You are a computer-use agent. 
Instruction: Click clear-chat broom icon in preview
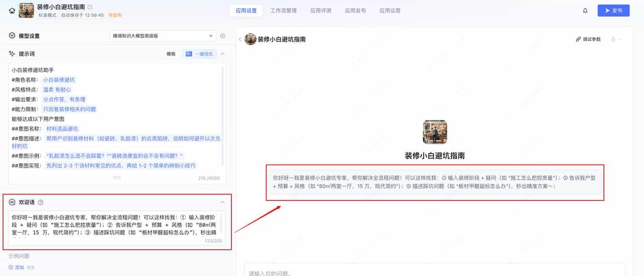pos(613,39)
